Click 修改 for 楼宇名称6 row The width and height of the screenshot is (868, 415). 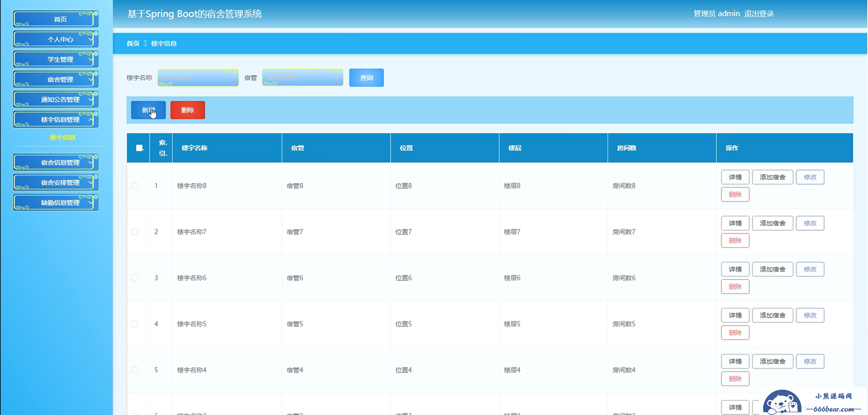(x=810, y=269)
